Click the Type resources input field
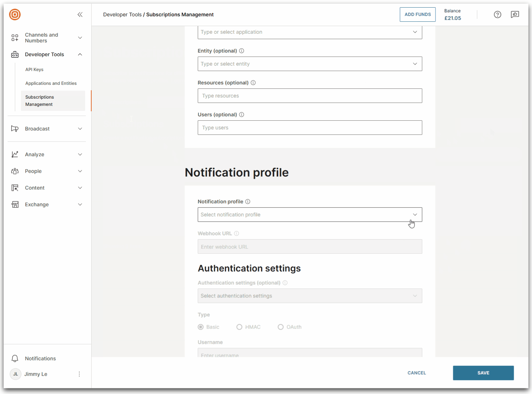This screenshot has height=394, width=532. (x=310, y=96)
